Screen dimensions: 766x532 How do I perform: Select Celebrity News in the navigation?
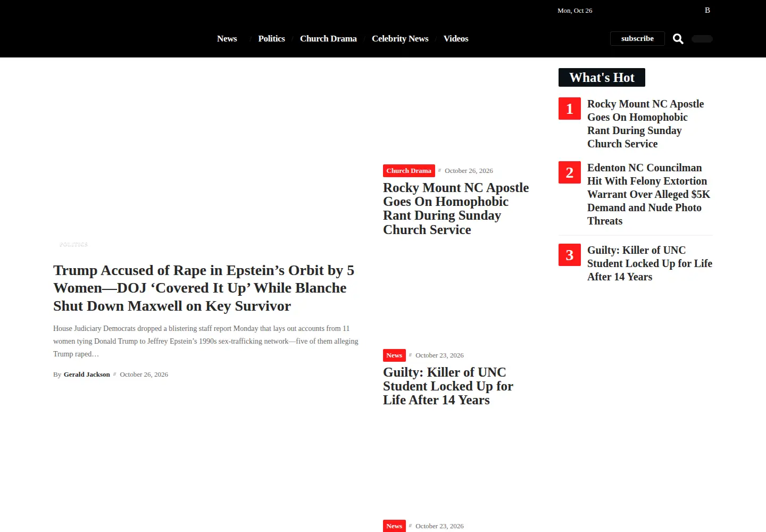coord(400,39)
